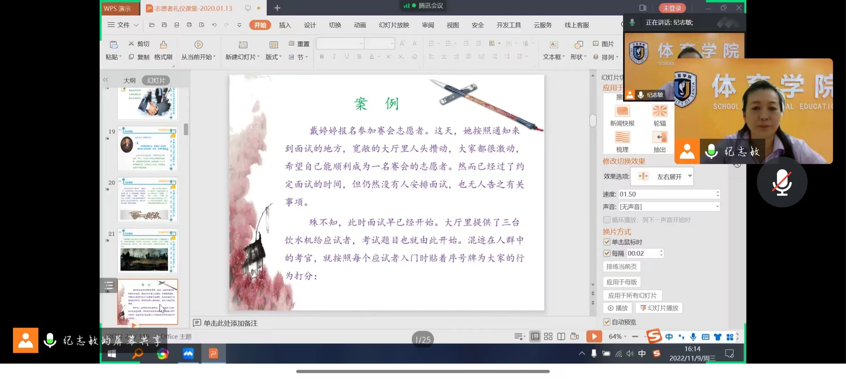Toggle the 自动预览 checkbox

coord(607,322)
